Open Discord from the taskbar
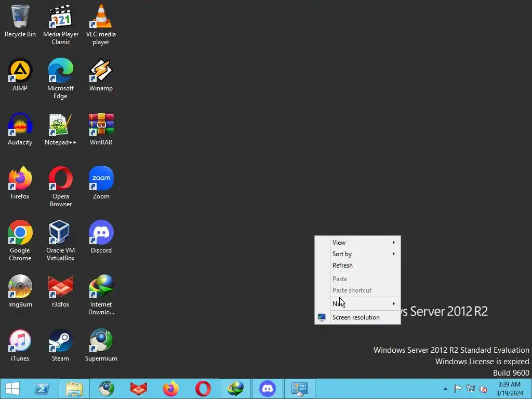This screenshot has height=399, width=532. pyautogui.click(x=268, y=389)
